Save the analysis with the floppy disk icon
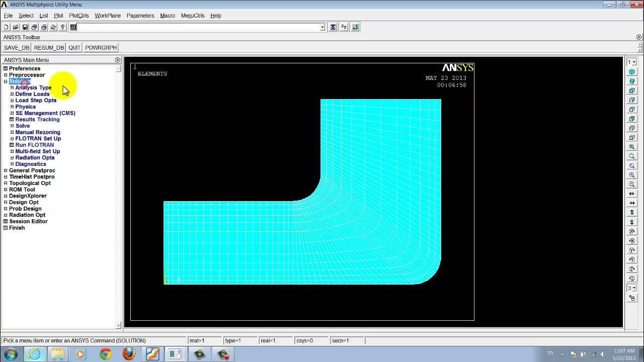This screenshot has width=644, height=362. (x=25, y=27)
